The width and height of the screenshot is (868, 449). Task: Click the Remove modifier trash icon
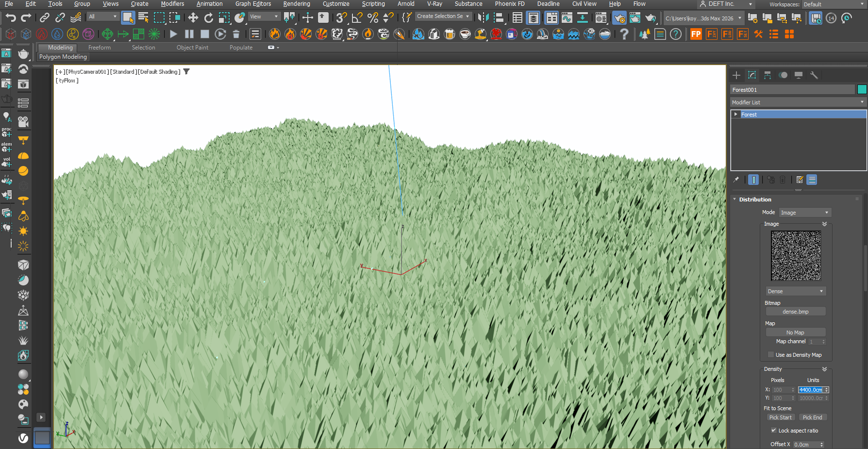point(783,180)
